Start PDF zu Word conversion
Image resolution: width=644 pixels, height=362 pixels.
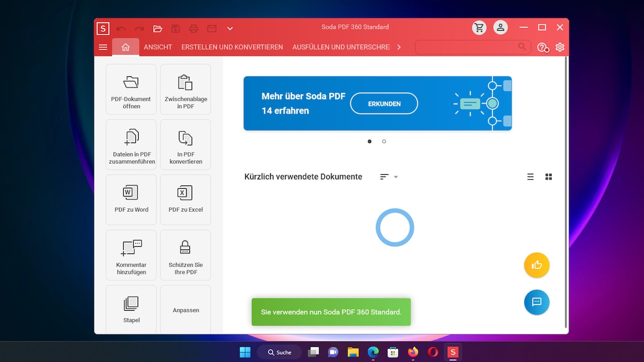[x=131, y=200]
